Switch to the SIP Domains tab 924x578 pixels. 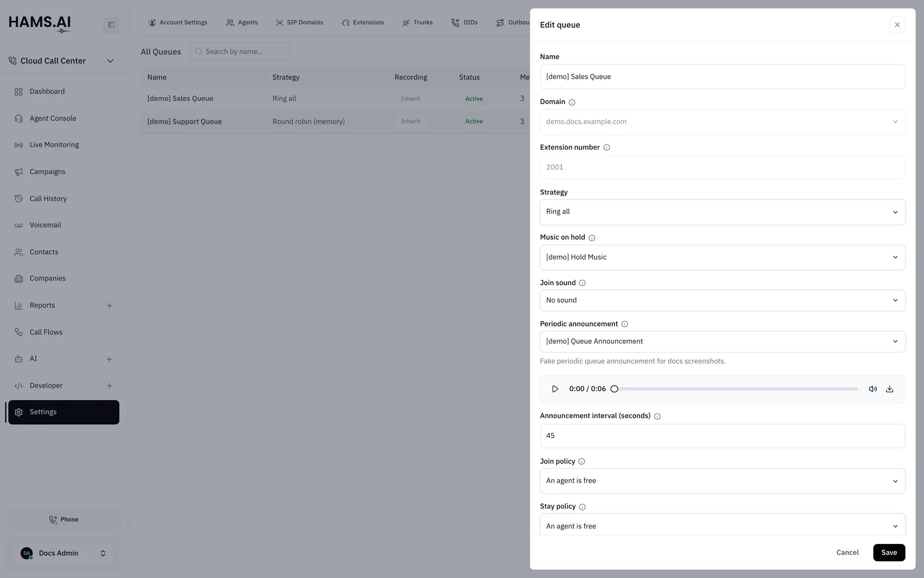coord(299,23)
